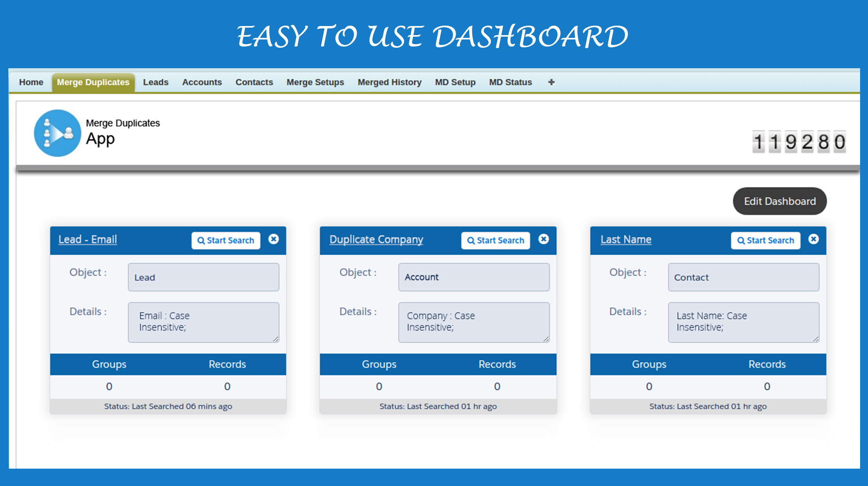This screenshot has width=868, height=486.
Task: Remove the Duplicate Company card
Action: pos(543,239)
